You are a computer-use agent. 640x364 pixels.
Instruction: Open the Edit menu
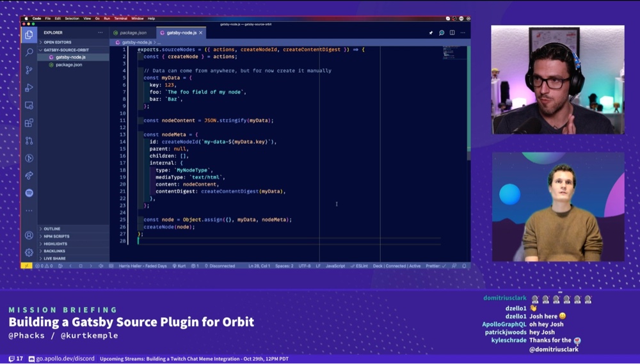click(58, 19)
